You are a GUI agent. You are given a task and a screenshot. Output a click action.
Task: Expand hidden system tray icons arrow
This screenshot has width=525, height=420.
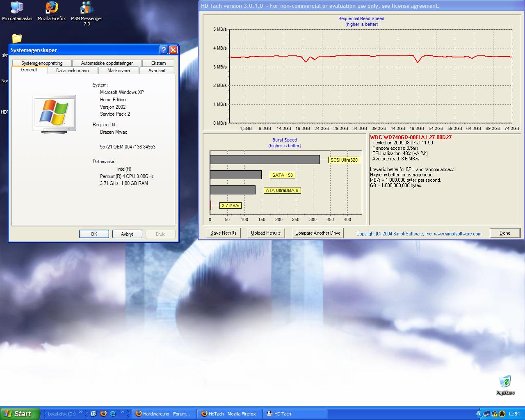(479, 414)
